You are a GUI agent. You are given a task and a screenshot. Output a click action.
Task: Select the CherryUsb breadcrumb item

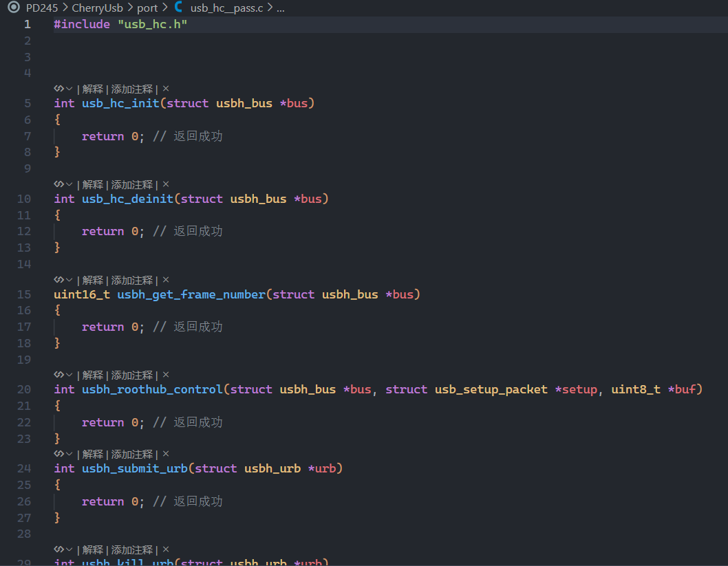(x=97, y=8)
